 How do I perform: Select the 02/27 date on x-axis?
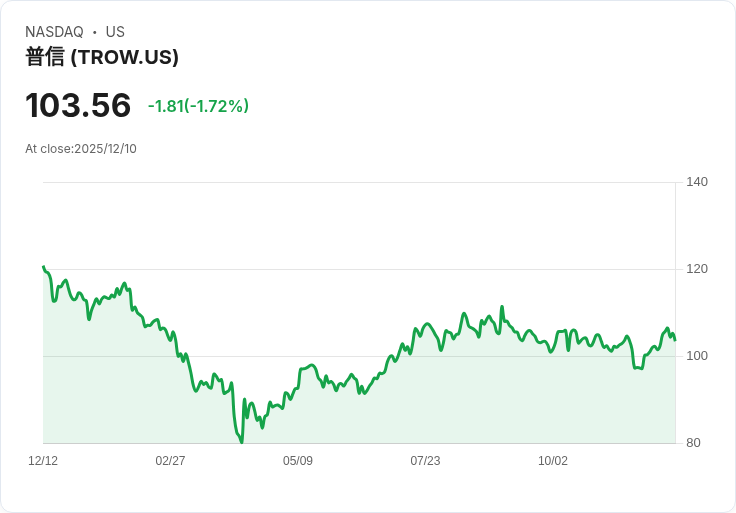tap(170, 461)
